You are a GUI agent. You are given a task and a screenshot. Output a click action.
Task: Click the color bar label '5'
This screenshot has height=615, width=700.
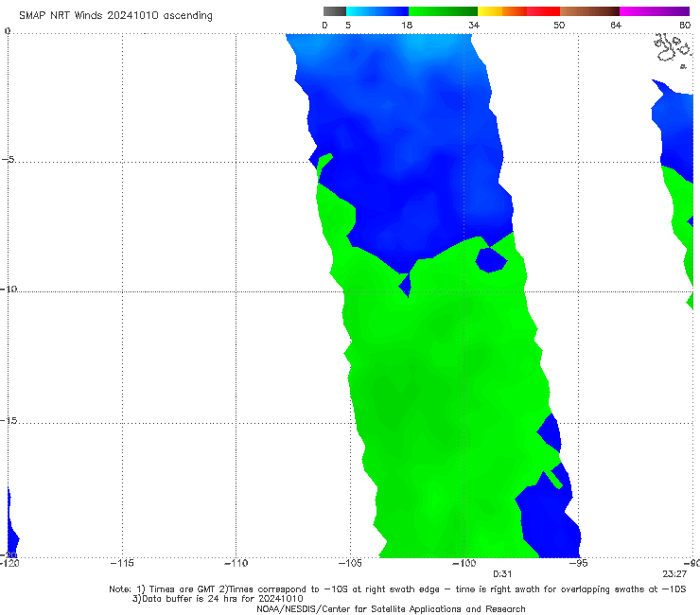tap(348, 26)
